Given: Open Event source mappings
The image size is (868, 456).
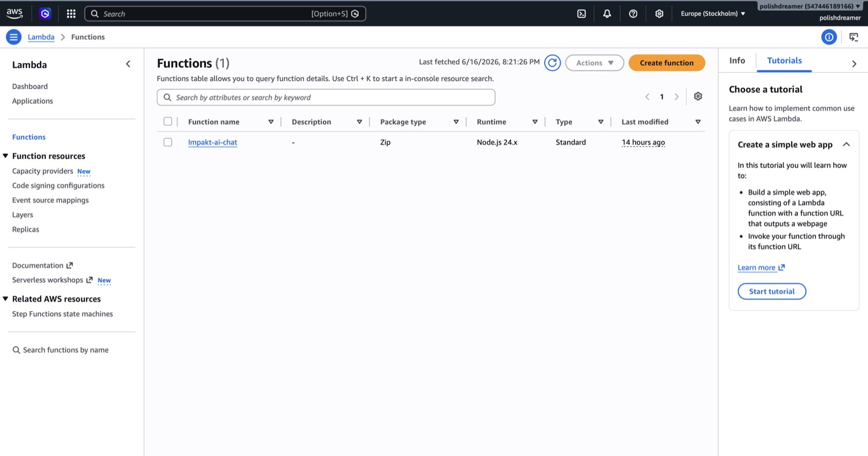Looking at the screenshot, I should point(50,200).
